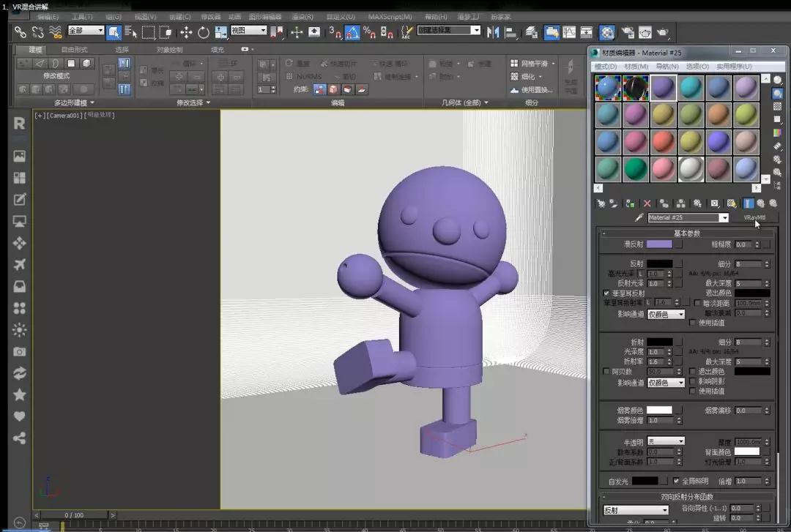Activate the Select and Link tool
This screenshot has width=791, height=532.
21,33
